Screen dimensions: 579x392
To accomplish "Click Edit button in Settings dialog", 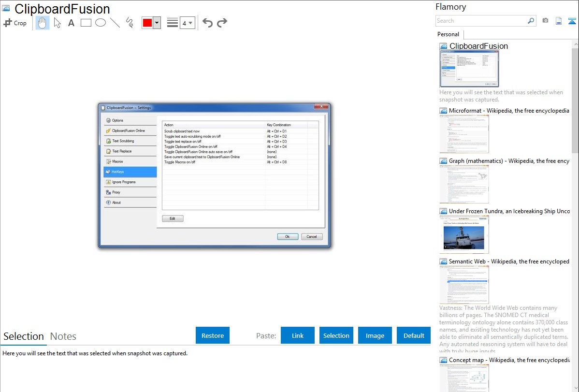I will 173,219.
